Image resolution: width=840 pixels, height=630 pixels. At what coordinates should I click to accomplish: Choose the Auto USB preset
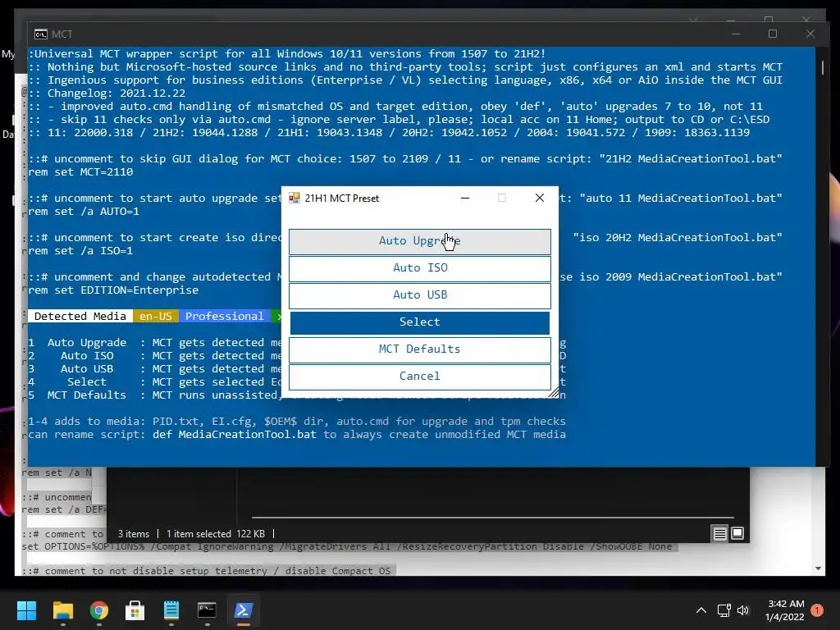(x=419, y=295)
